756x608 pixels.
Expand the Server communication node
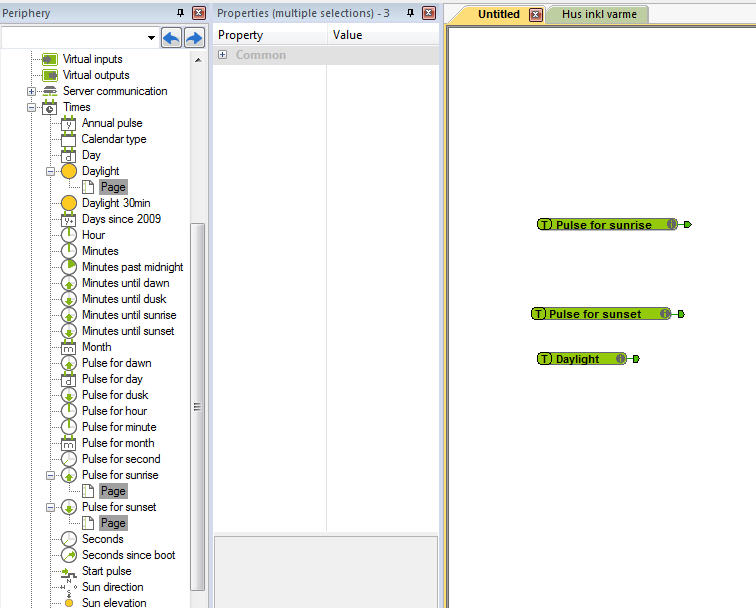(x=32, y=91)
